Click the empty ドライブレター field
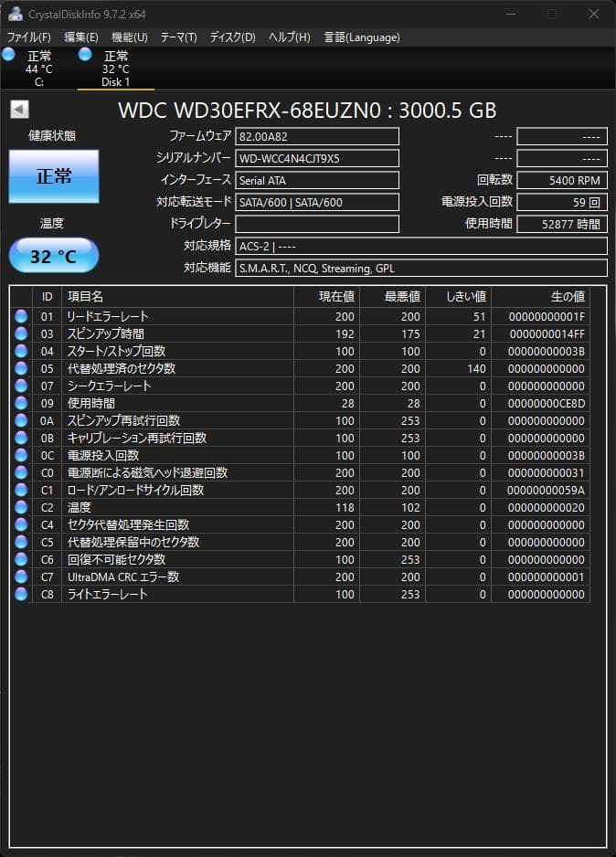Viewport: 616px width, 857px height. pos(317,224)
